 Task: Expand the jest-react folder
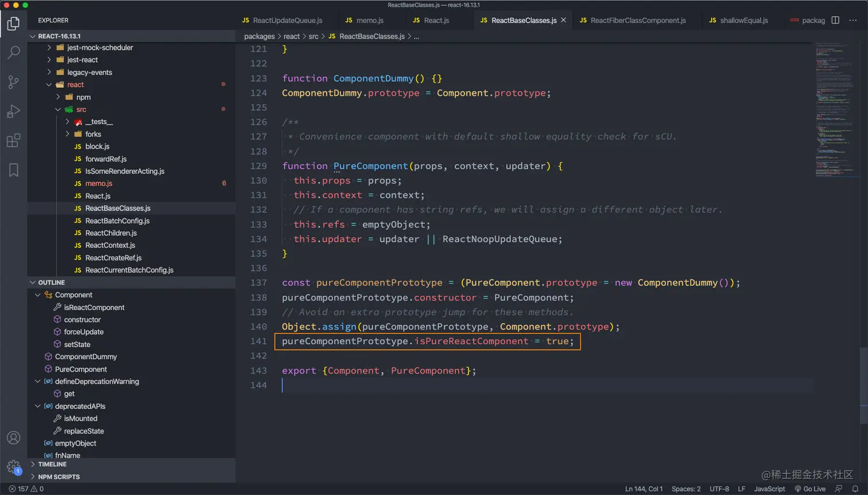tap(49, 60)
